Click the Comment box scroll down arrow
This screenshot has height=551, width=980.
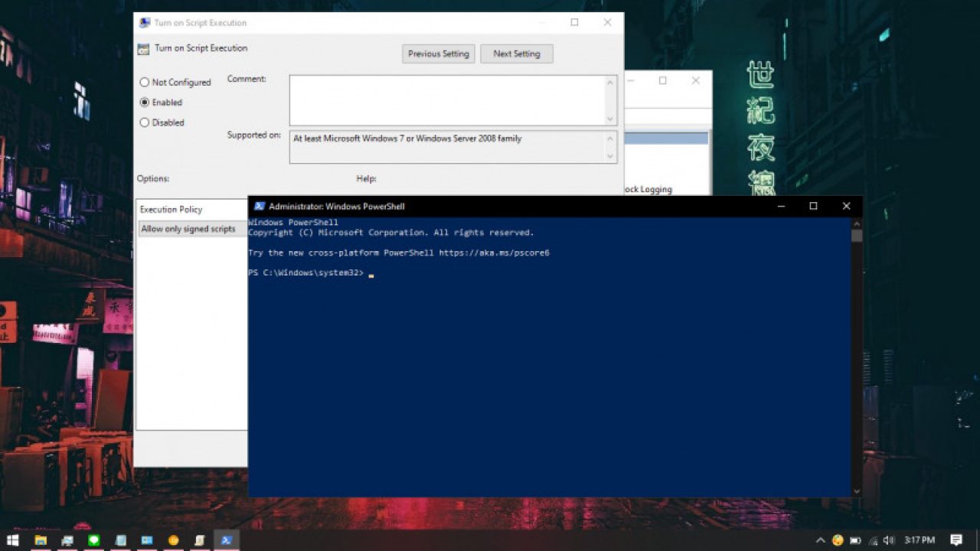[x=610, y=119]
